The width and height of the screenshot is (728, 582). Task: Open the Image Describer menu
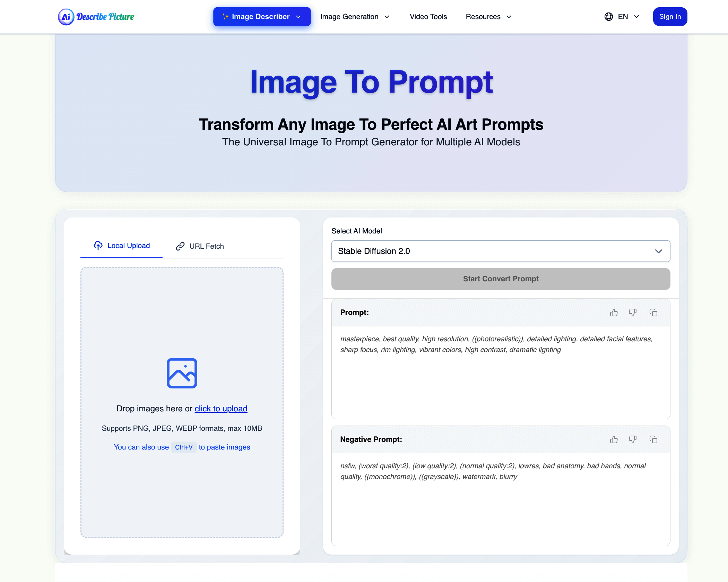pos(261,16)
